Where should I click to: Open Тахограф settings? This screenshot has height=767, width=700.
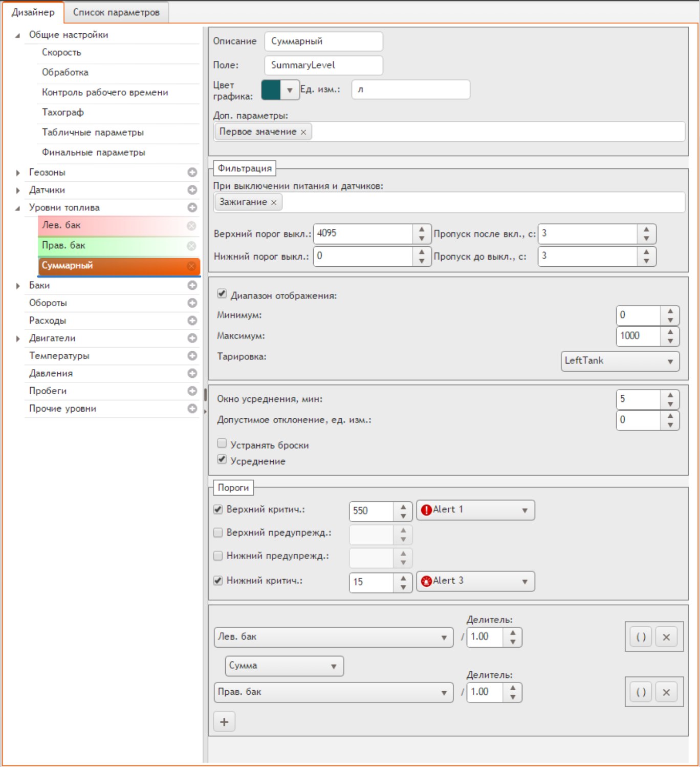click(x=118, y=113)
